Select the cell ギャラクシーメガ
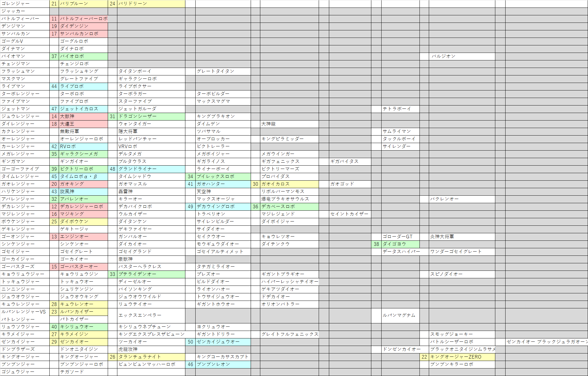The width and height of the screenshot is (588, 376). [x=83, y=154]
